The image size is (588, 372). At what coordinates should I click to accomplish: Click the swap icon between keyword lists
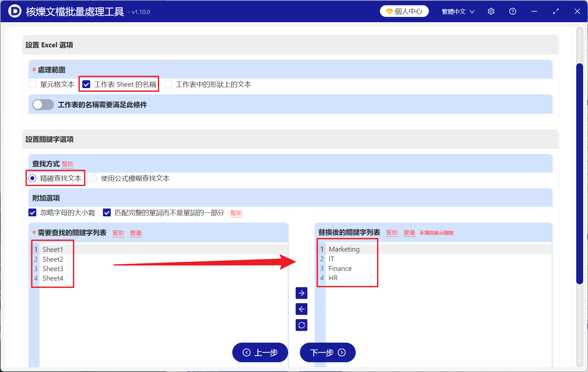301,325
